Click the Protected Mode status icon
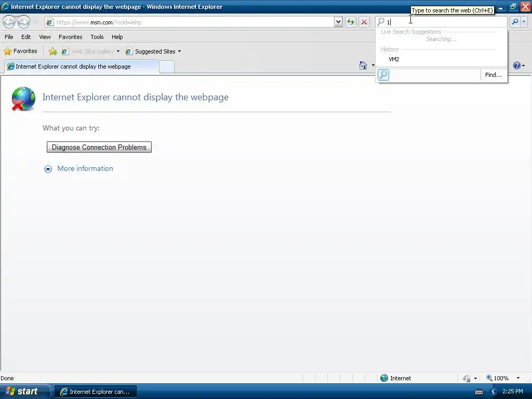The height and width of the screenshot is (399, 532). pyautogui.click(x=467, y=378)
